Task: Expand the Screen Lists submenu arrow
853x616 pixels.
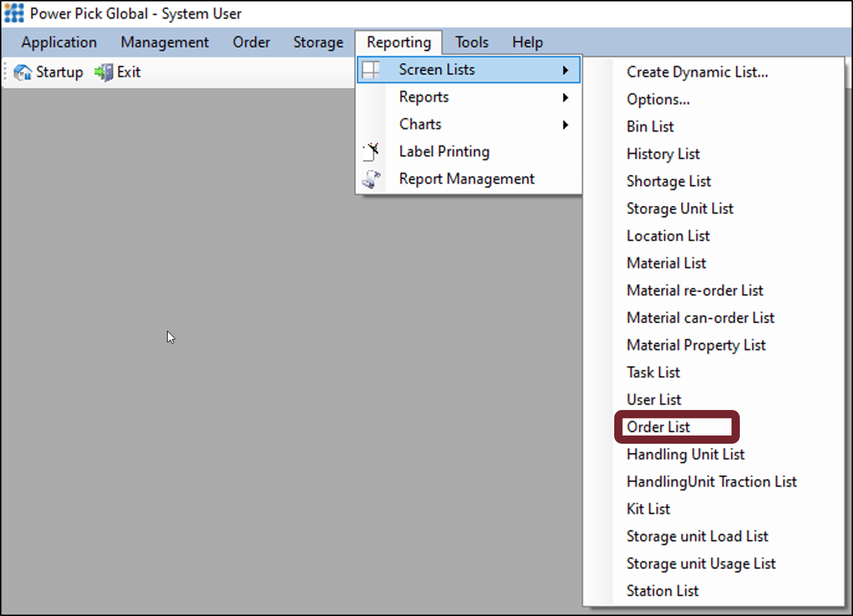Action: tap(566, 69)
